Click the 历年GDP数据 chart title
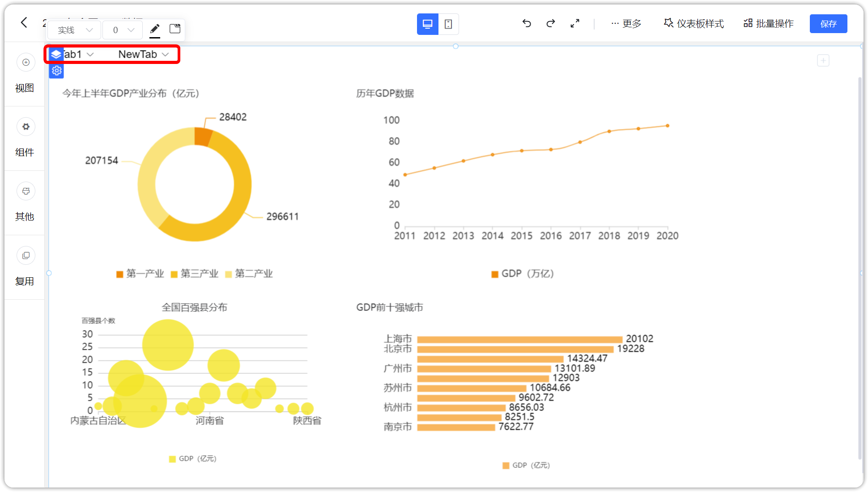The width and height of the screenshot is (868, 492). [x=385, y=93]
